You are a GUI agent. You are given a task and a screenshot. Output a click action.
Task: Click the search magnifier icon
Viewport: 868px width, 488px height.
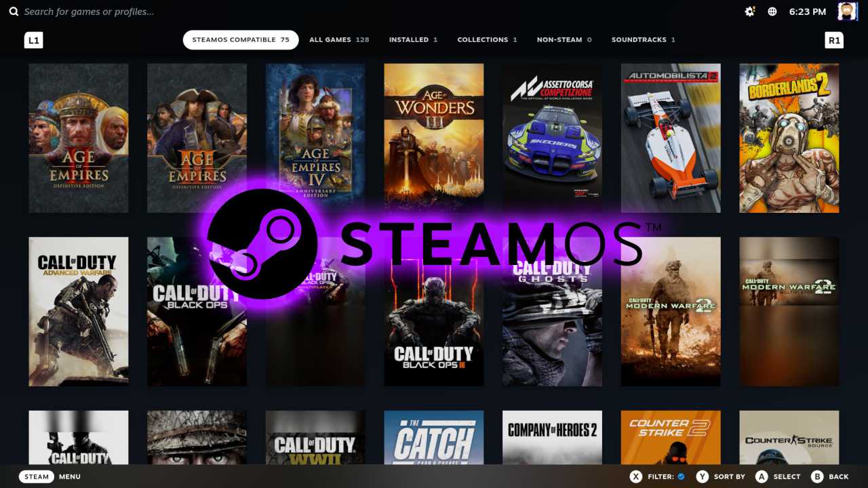pyautogui.click(x=14, y=12)
